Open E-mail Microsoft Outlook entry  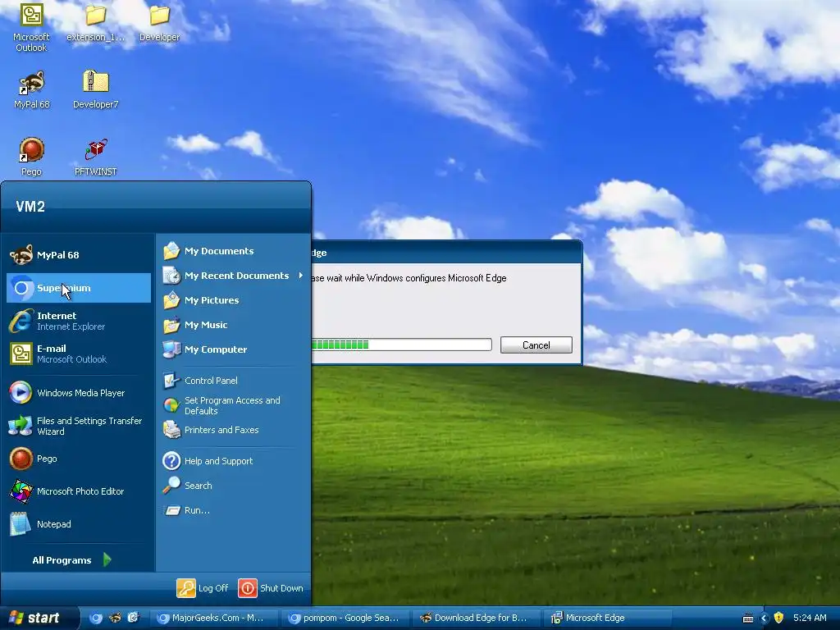79,354
